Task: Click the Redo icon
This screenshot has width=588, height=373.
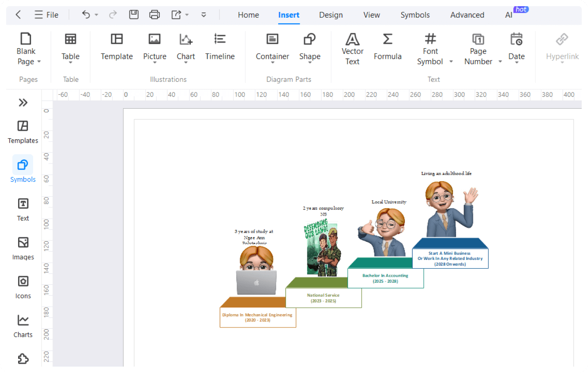Action: pos(113,15)
